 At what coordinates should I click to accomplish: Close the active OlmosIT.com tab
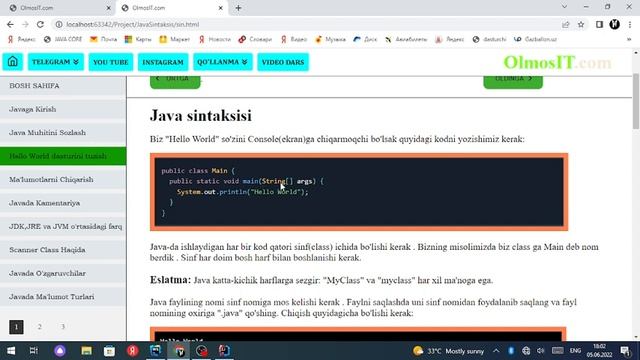tap(220, 8)
